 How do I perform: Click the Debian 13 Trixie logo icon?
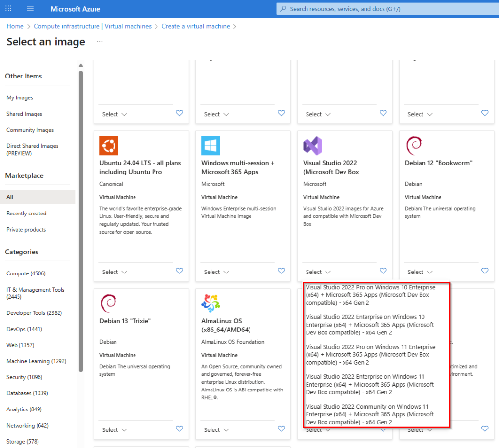[108, 303]
